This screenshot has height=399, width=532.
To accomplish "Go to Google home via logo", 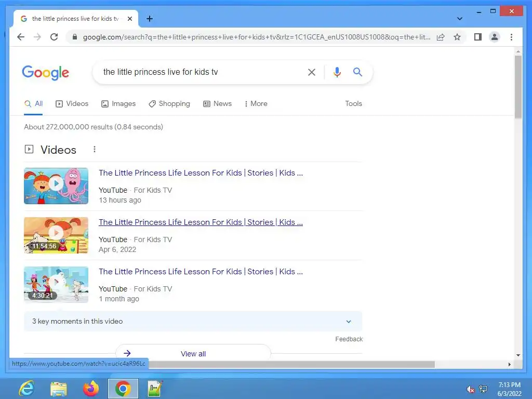I will pyautogui.click(x=46, y=73).
